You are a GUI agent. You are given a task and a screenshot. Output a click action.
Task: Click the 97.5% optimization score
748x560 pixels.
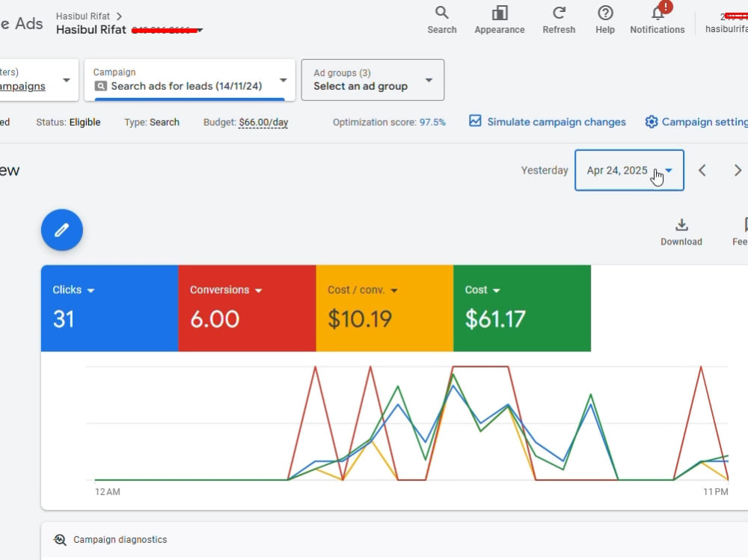click(432, 122)
